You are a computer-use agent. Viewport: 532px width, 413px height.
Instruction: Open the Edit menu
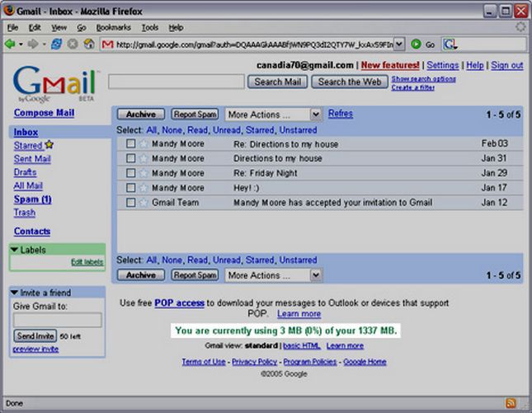(35, 27)
